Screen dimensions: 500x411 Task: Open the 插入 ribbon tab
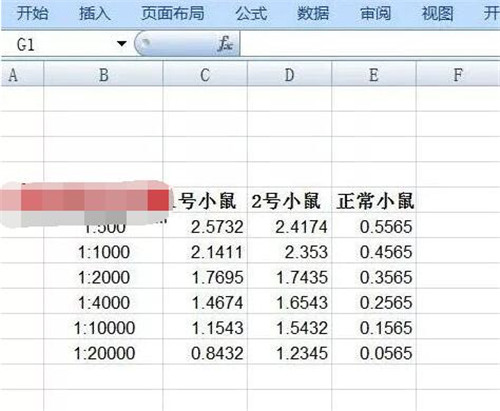(95, 14)
